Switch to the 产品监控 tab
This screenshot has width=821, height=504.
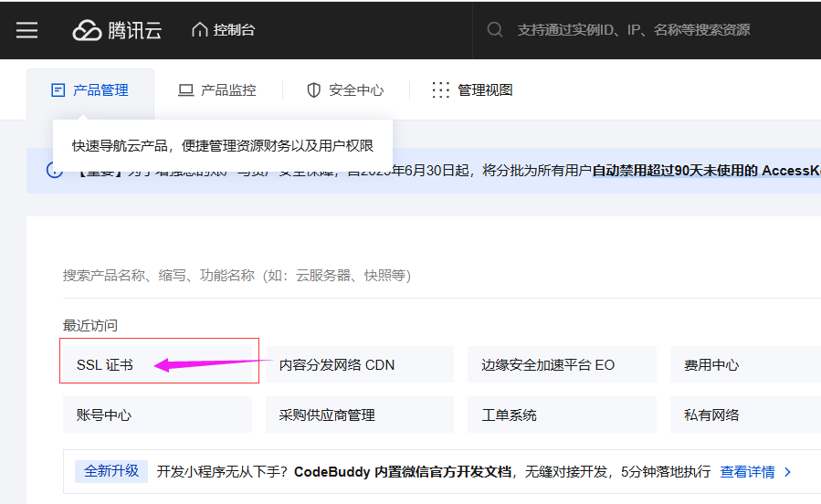pyautogui.click(x=217, y=90)
